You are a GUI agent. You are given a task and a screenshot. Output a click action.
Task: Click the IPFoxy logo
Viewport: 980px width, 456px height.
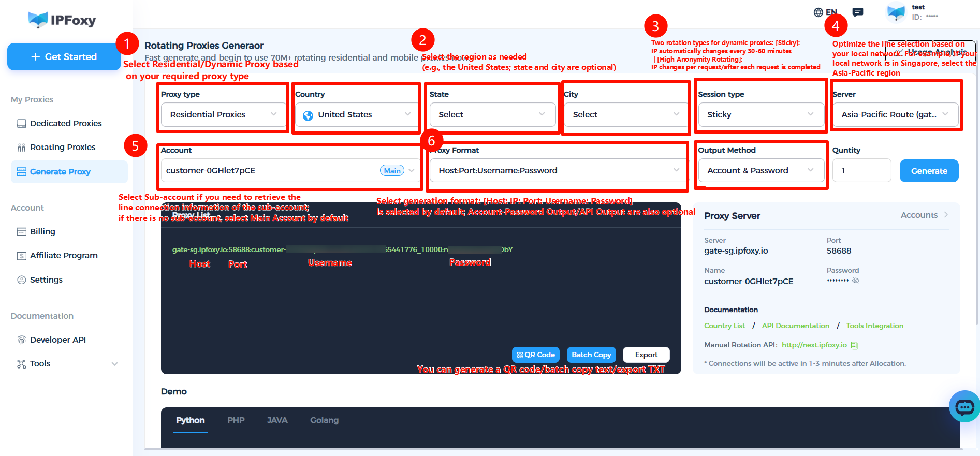62,20
